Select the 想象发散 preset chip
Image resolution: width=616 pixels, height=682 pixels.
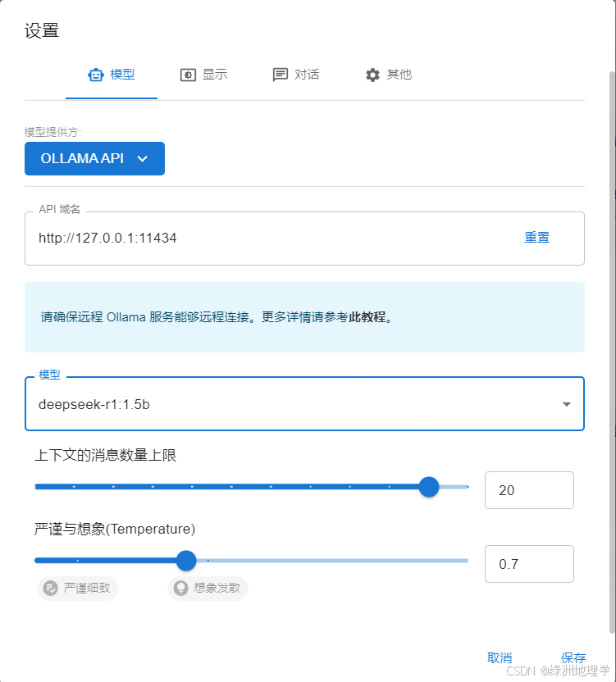click(208, 588)
